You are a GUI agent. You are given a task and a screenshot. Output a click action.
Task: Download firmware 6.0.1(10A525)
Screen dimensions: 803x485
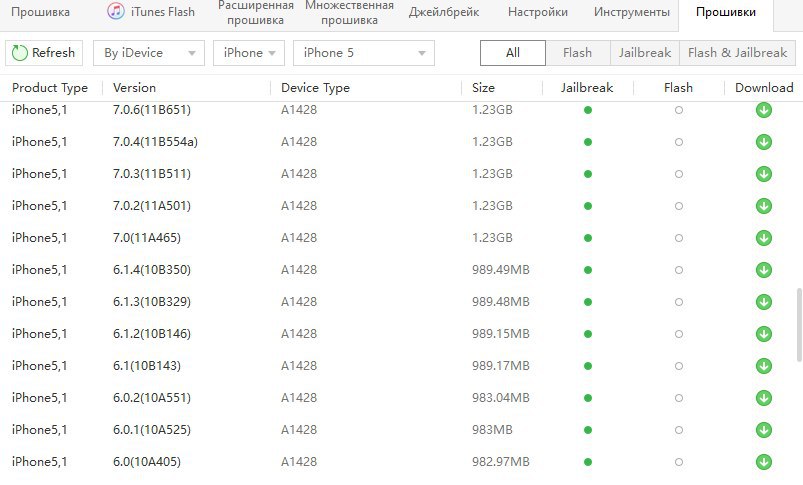(x=764, y=430)
